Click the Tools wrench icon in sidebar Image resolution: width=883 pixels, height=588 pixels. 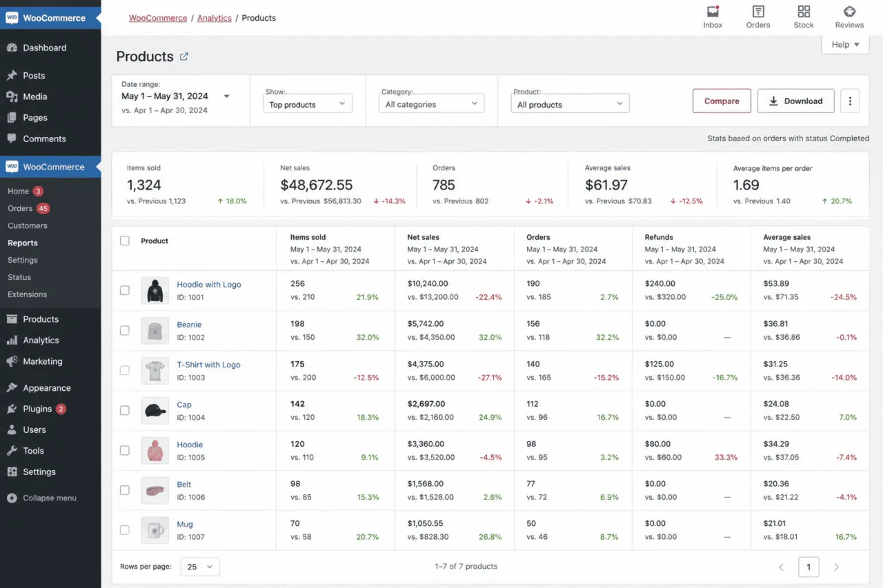click(12, 451)
